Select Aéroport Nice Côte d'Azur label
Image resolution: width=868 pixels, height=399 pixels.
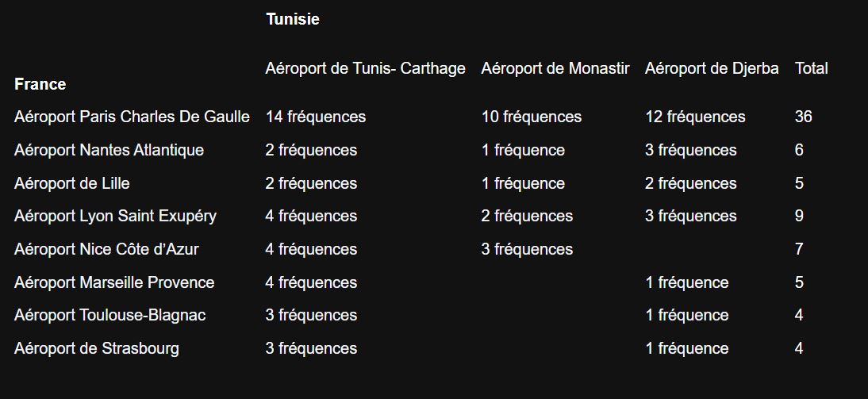(x=106, y=250)
